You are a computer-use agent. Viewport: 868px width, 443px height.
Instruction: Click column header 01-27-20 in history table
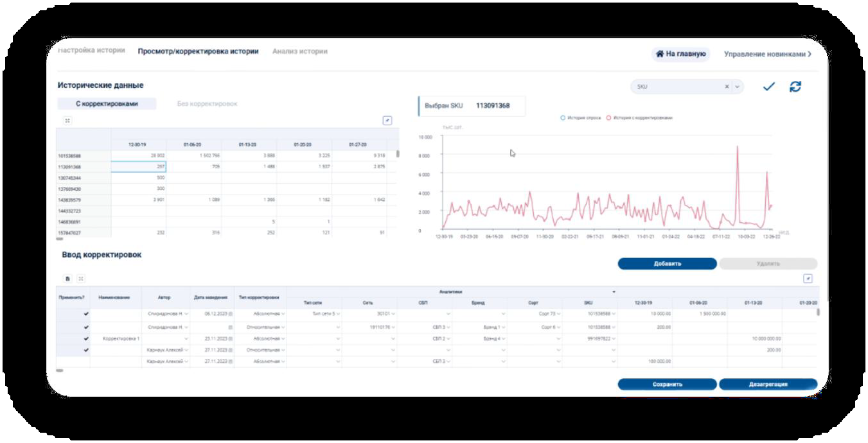[359, 144]
